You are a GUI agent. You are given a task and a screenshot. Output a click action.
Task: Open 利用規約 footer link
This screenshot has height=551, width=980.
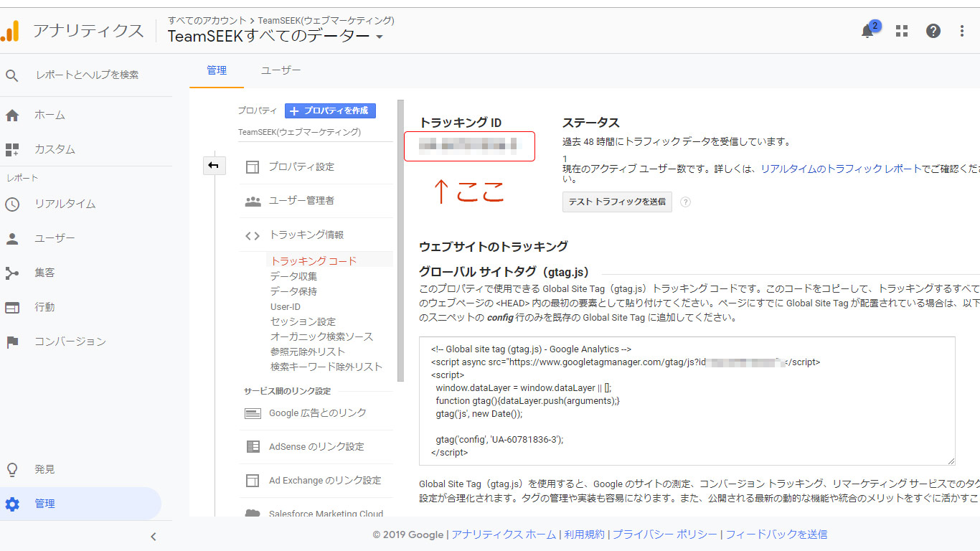584,534
